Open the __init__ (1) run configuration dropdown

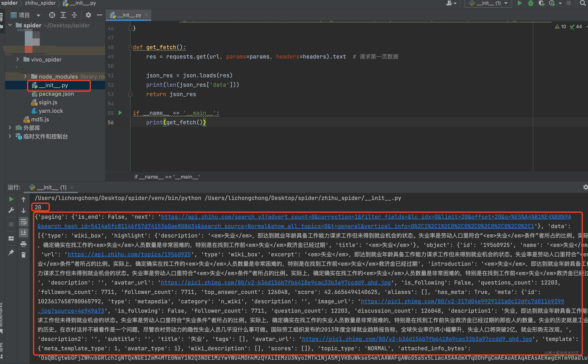[x=506, y=3]
